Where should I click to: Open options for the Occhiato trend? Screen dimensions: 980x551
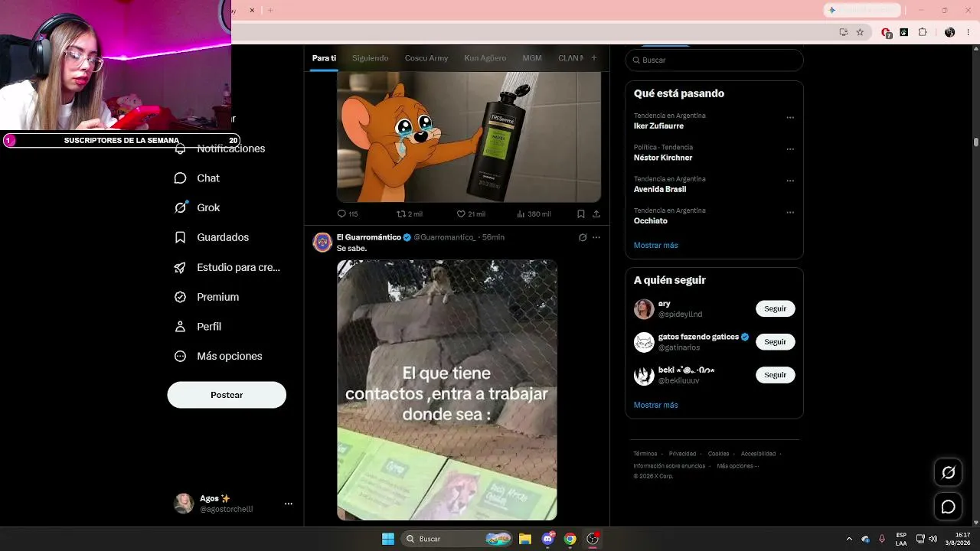tap(790, 213)
